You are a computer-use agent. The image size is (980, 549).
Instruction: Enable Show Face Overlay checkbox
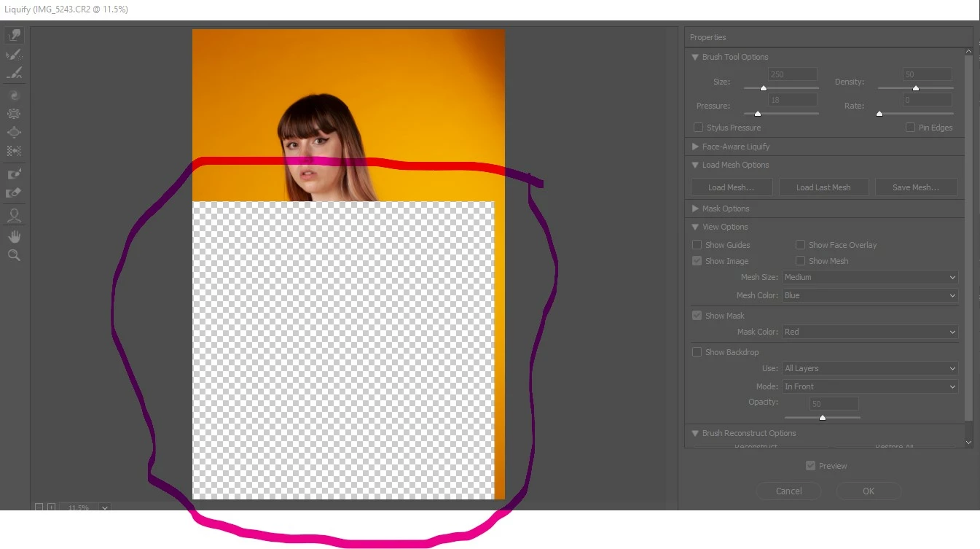point(801,245)
